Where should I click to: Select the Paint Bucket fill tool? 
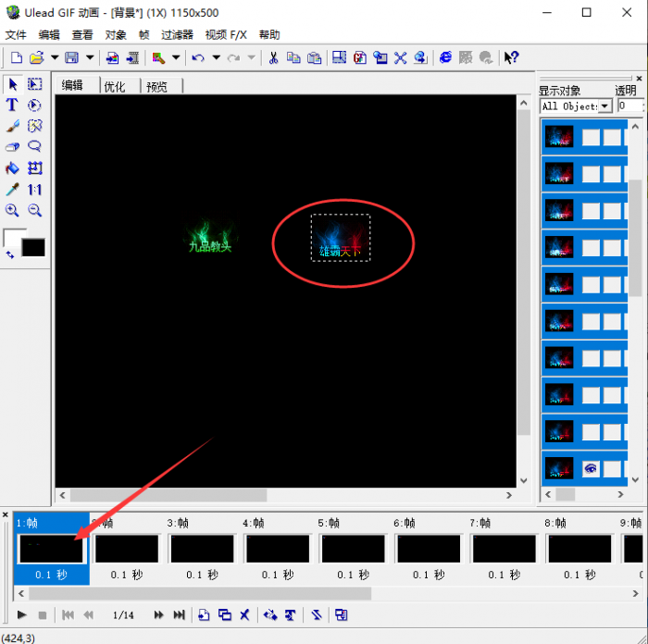point(12,168)
